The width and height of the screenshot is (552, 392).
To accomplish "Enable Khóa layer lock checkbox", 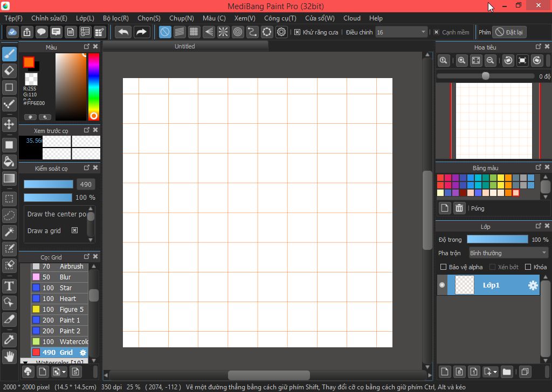I will 528,267.
